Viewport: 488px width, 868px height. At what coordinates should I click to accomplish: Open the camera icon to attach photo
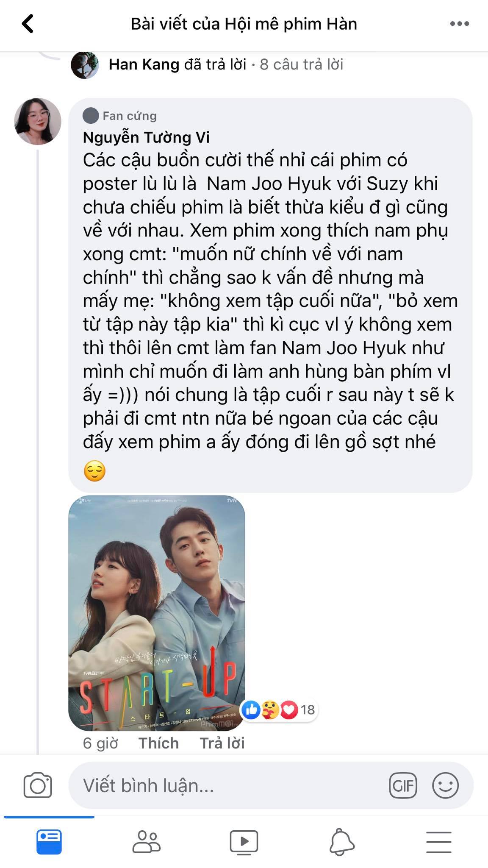pos(38,786)
